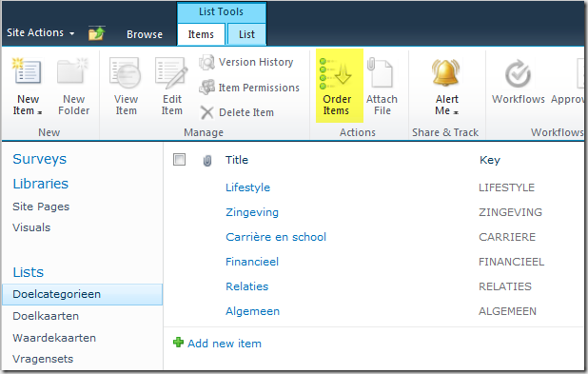Click the New Folder ribbon icon
The image size is (588, 374).
(x=72, y=70)
